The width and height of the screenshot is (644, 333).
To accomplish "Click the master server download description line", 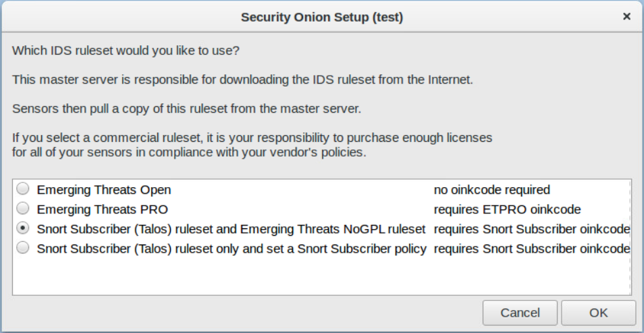I will 242,80.
